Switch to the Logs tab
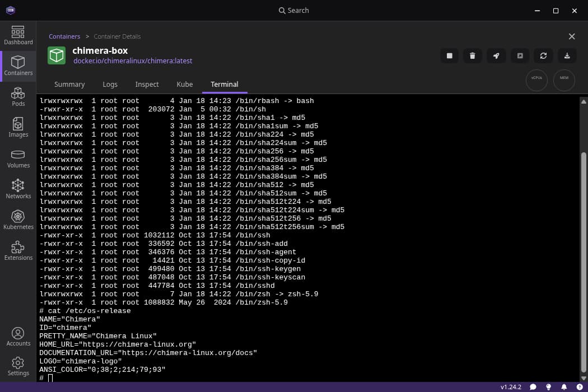 110,85
